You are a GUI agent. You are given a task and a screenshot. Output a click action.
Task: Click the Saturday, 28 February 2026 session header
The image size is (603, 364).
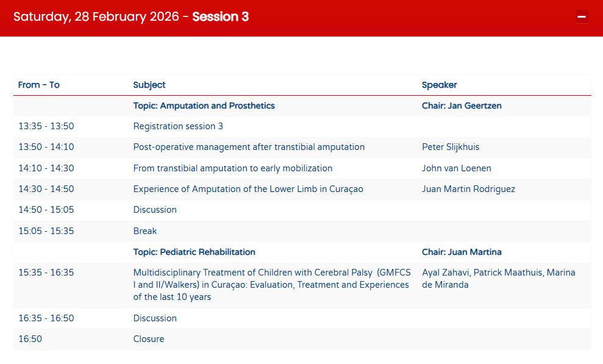coord(131,17)
